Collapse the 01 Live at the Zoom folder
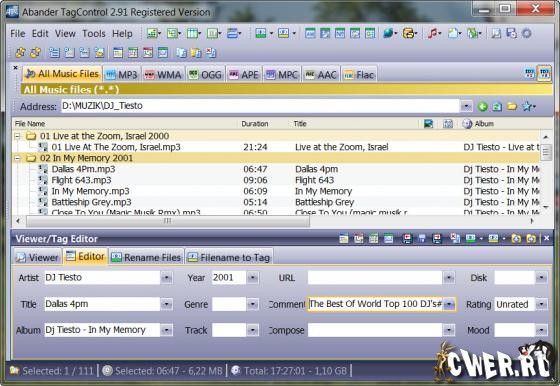Viewport: 560px width, 386px height. [x=17, y=136]
